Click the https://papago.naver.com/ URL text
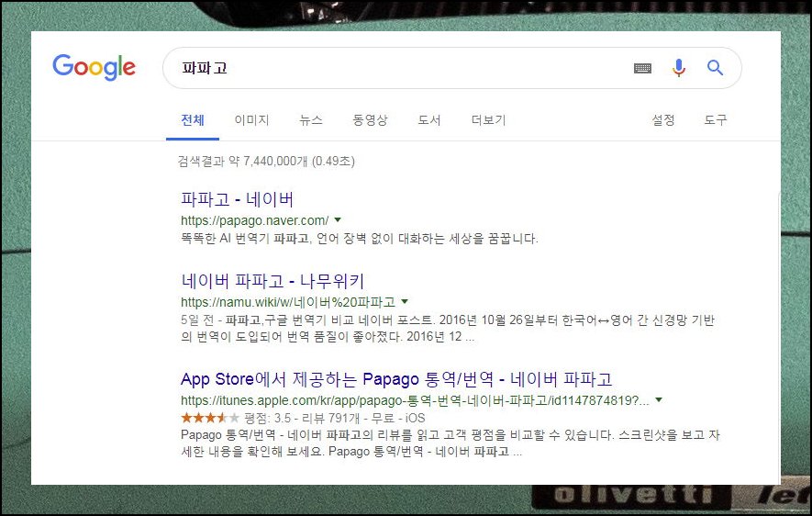 pyautogui.click(x=255, y=220)
